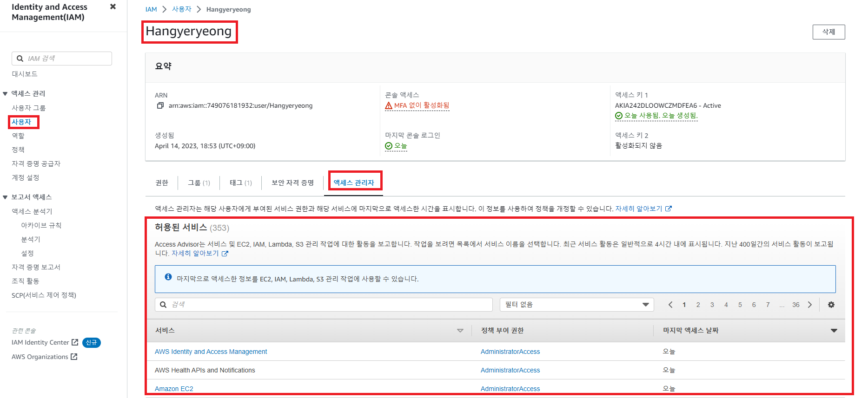The width and height of the screenshot is (868, 398).
Task: Click the services 검색 input field
Action: 324,305
